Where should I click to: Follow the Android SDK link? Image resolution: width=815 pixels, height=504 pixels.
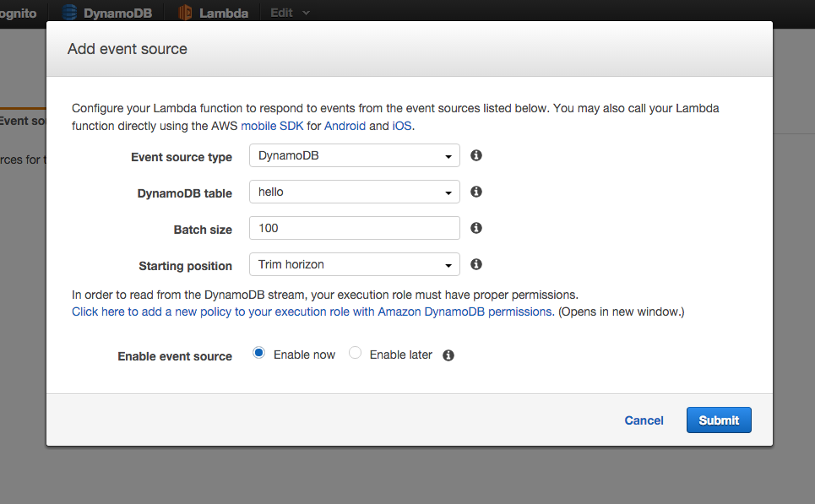point(345,126)
